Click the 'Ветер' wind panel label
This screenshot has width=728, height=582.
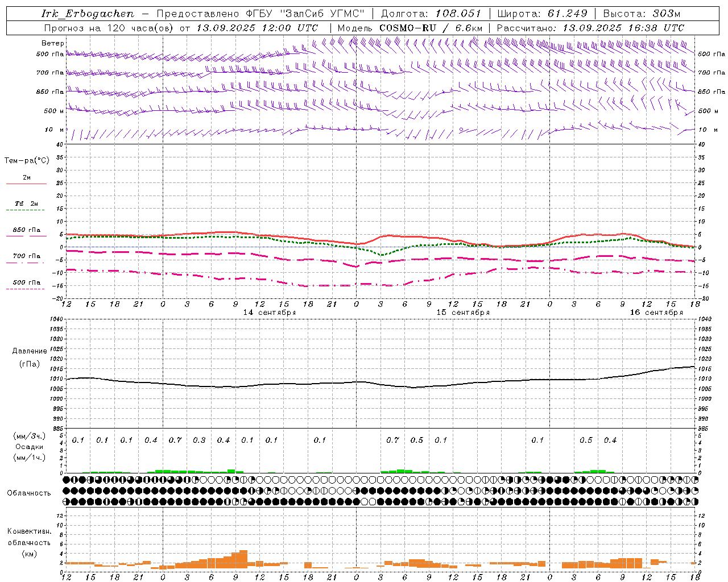point(53,43)
